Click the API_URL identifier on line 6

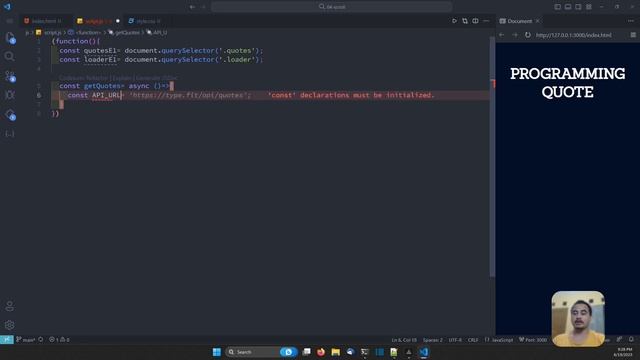pyautogui.click(x=106, y=95)
